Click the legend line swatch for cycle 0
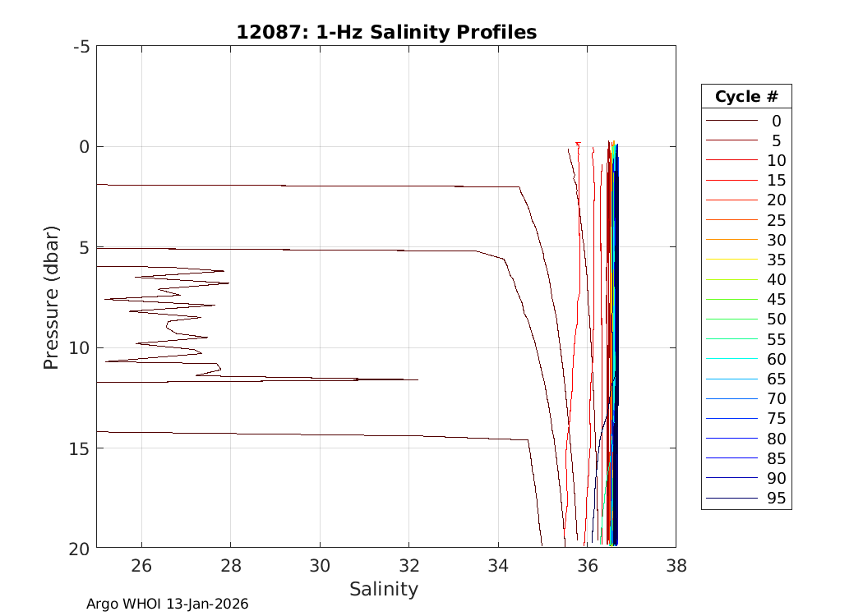This screenshot has width=863, height=616. 731,121
